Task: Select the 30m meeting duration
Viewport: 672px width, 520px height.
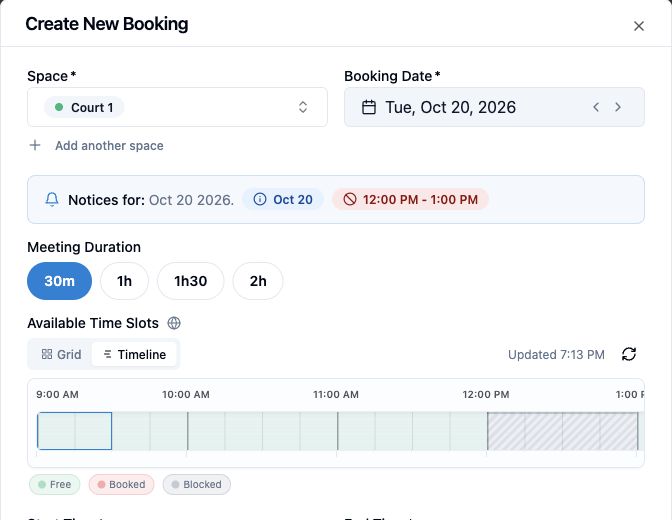Action: click(60, 281)
